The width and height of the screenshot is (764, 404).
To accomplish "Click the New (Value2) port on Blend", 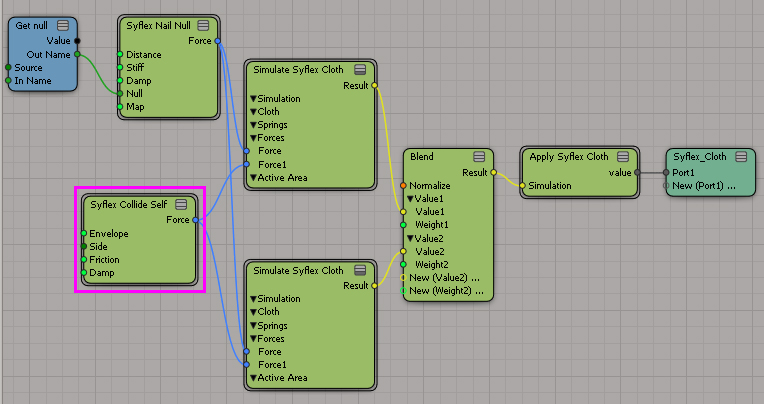I will (403, 278).
